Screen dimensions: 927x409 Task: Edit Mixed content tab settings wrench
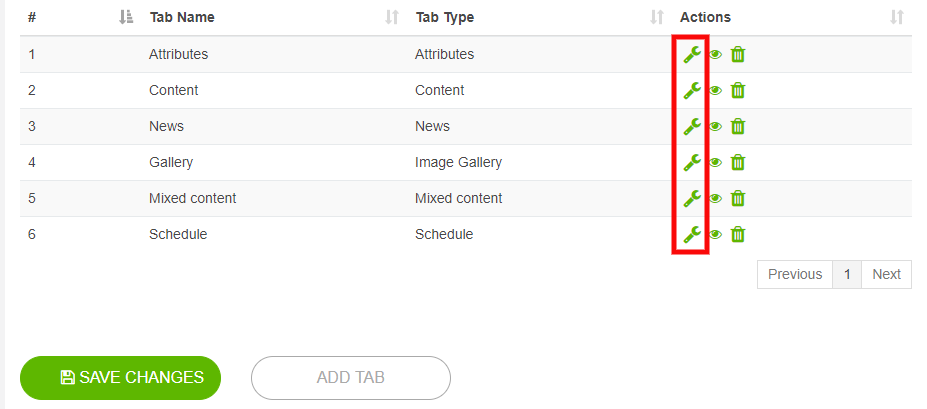(692, 199)
